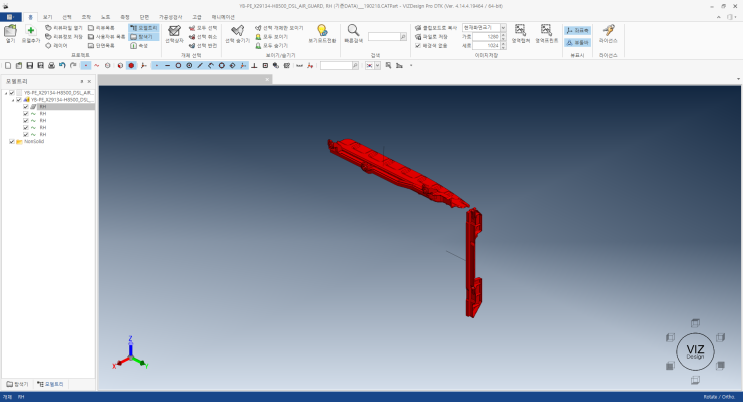743x402 pixels.
Task: Open the toolbar options overflow arrow
Action: 411,65
